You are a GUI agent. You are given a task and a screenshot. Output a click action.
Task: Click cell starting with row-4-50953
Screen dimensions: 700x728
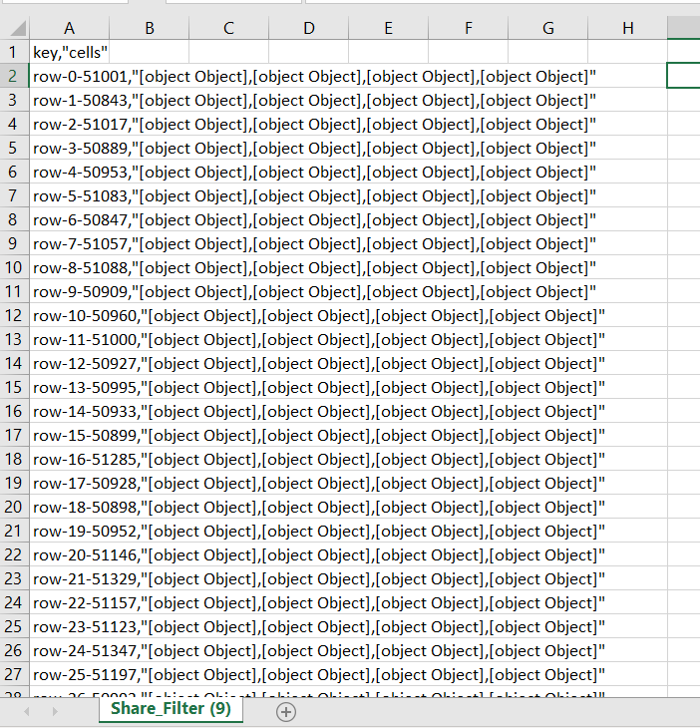click(x=69, y=172)
